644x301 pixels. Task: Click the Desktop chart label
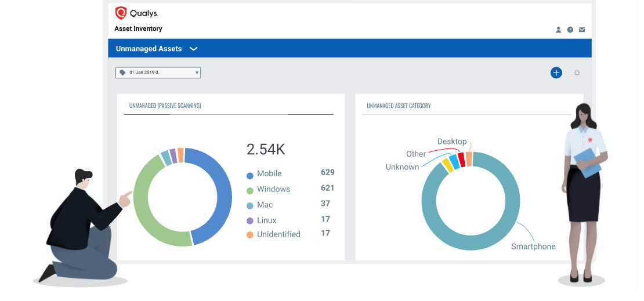[452, 142]
